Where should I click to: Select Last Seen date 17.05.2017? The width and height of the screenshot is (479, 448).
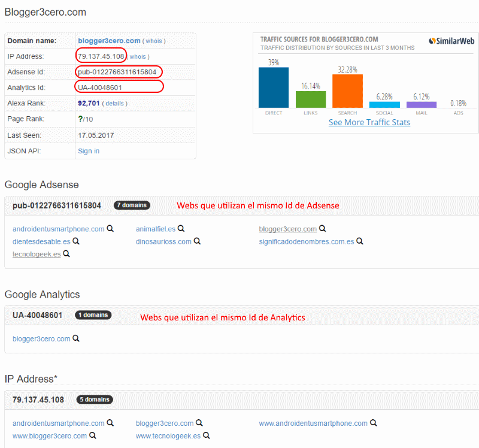[x=96, y=135]
